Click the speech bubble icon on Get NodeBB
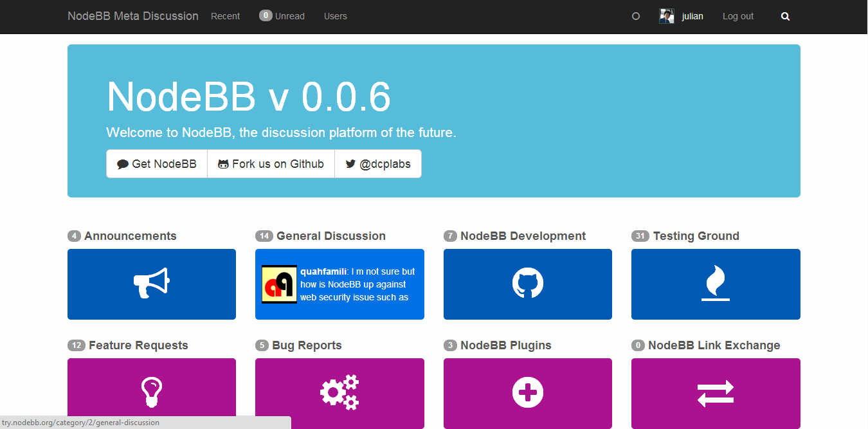Image resolution: width=868 pixels, height=429 pixels. point(123,164)
